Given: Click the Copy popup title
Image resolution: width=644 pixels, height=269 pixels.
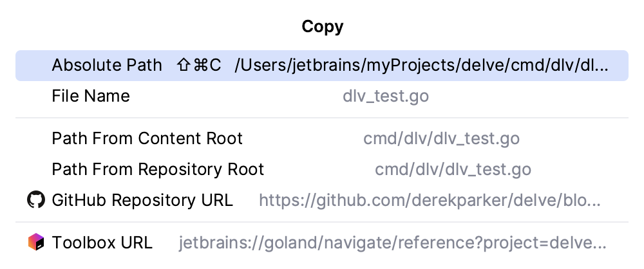Looking at the screenshot, I should [322, 27].
